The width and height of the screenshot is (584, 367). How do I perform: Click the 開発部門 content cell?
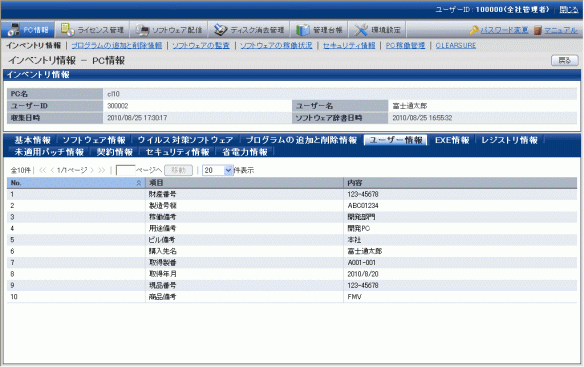tap(361, 217)
